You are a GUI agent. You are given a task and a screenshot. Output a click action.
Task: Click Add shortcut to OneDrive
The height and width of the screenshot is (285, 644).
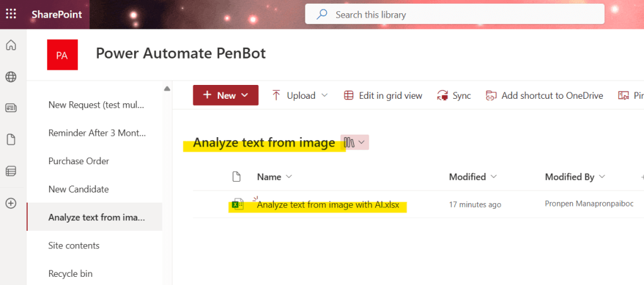[x=545, y=96]
